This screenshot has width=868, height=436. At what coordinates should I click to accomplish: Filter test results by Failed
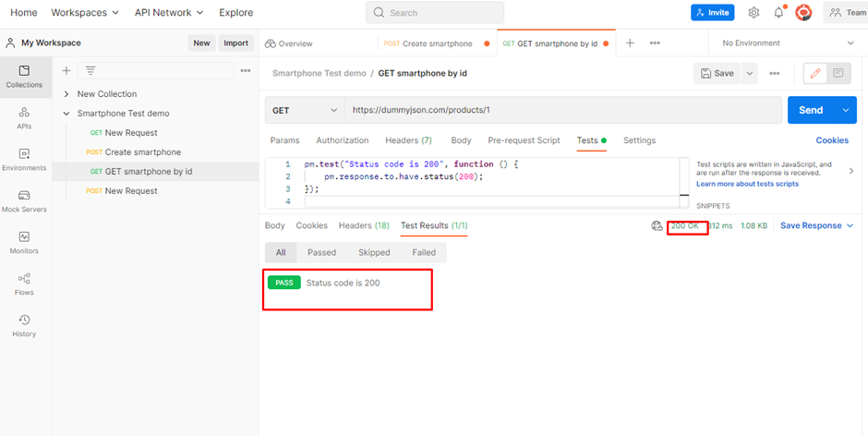pyautogui.click(x=424, y=252)
